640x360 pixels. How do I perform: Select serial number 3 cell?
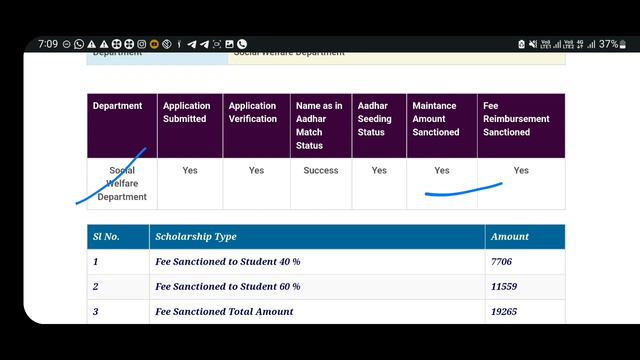pyautogui.click(x=118, y=312)
